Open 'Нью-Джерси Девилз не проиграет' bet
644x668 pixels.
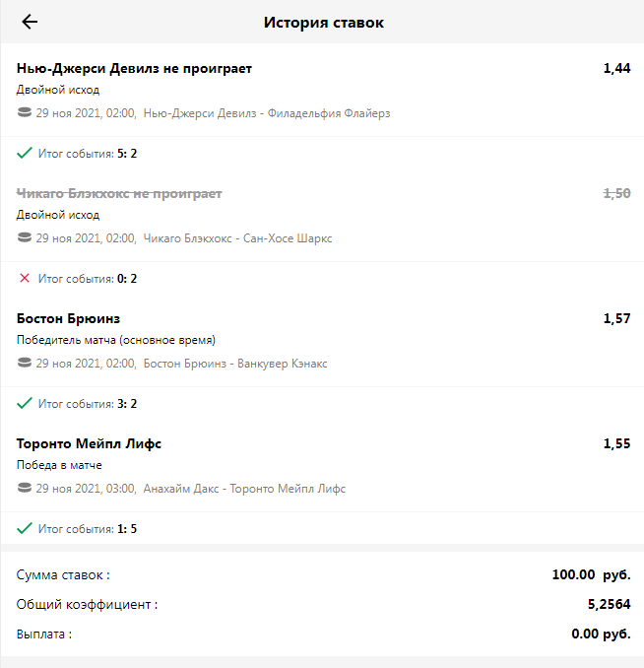[134, 68]
